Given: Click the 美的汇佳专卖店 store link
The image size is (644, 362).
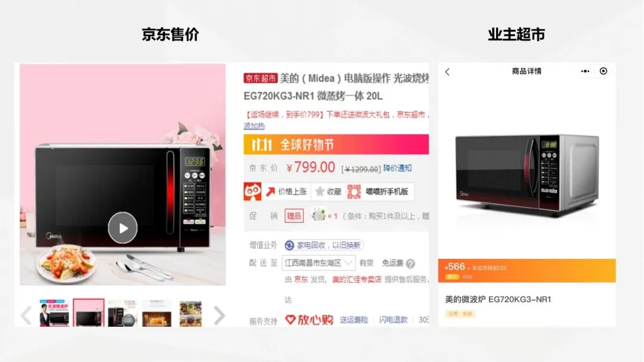Looking at the screenshot, I should point(357,280).
